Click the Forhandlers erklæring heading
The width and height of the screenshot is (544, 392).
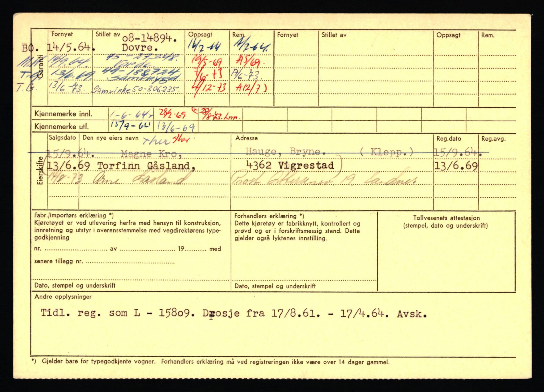point(269,216)
